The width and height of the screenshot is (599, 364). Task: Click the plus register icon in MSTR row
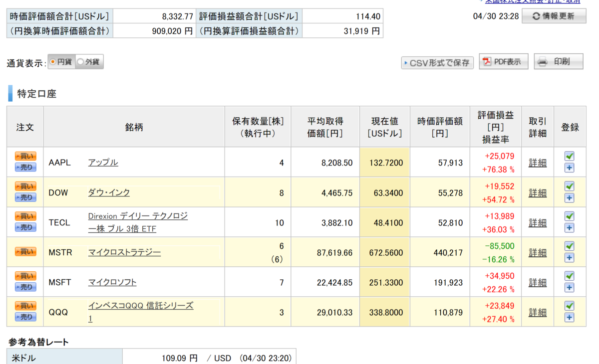click(570, 258)
